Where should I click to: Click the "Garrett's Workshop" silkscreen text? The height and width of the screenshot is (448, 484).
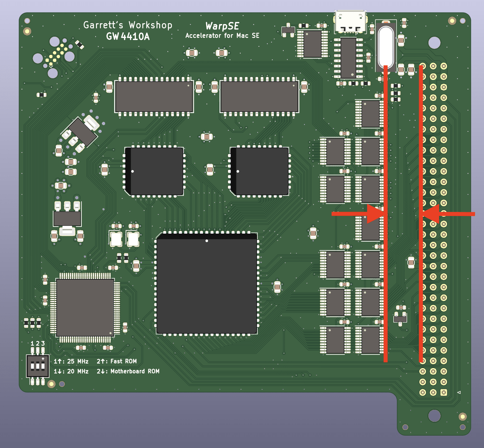[128, 25]
